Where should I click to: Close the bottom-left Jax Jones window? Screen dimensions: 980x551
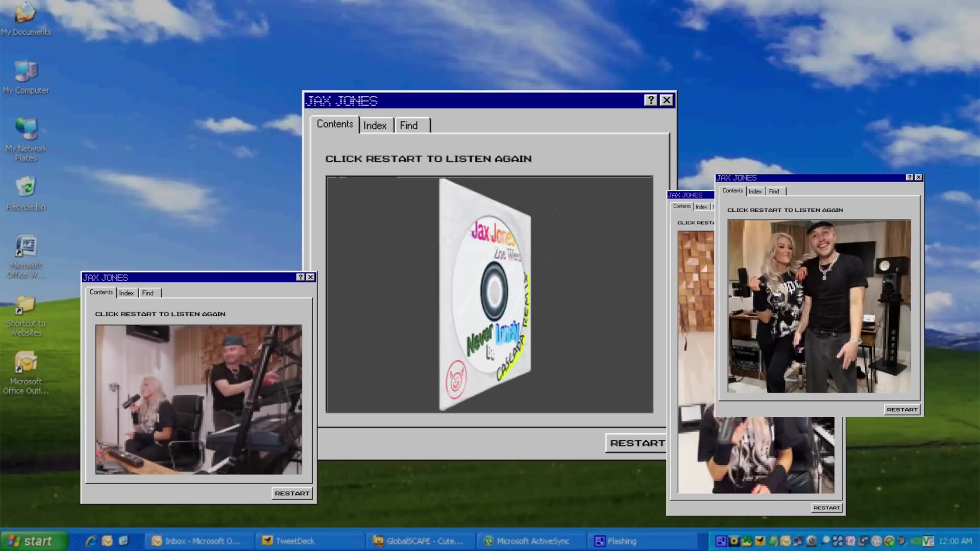(310, 277)
